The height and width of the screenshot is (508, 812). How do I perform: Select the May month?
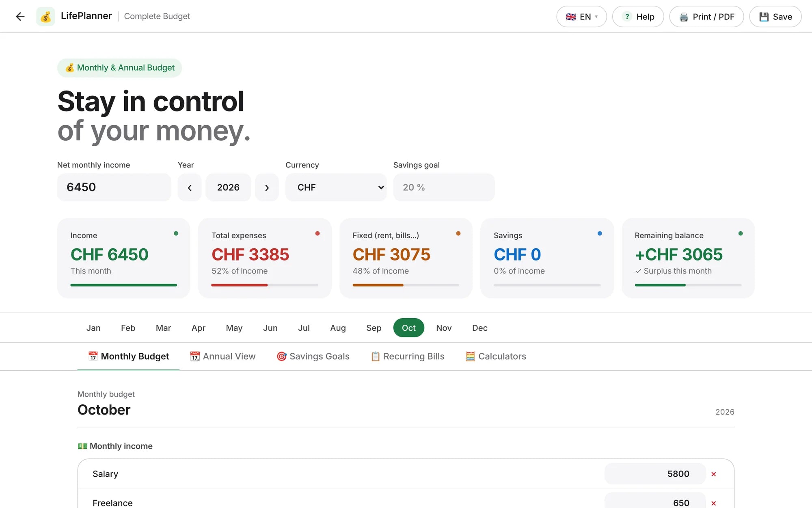coord(234,328)
